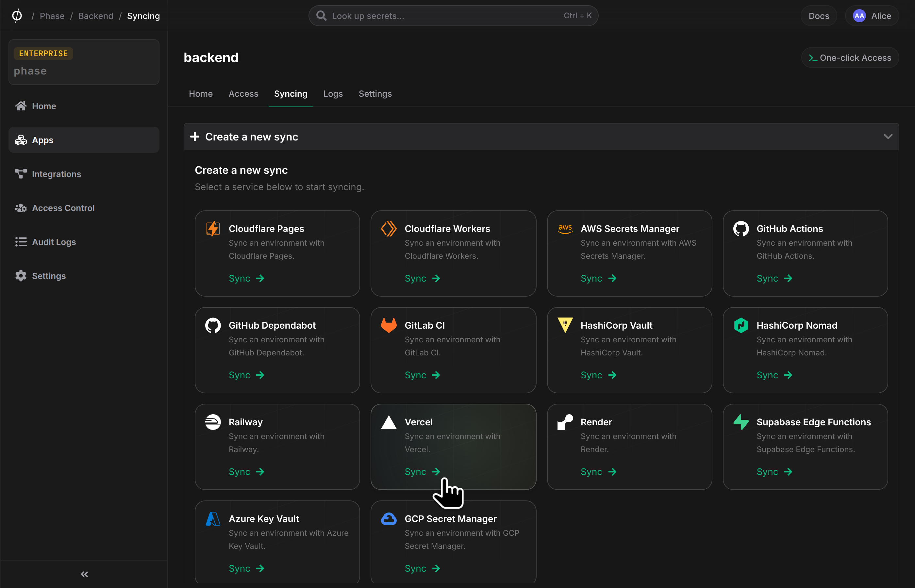Image resolution: width=915 pixels, height=588 pixels.
Task: Open the enterprise phase organisation switcher
Action: [84, 62]
